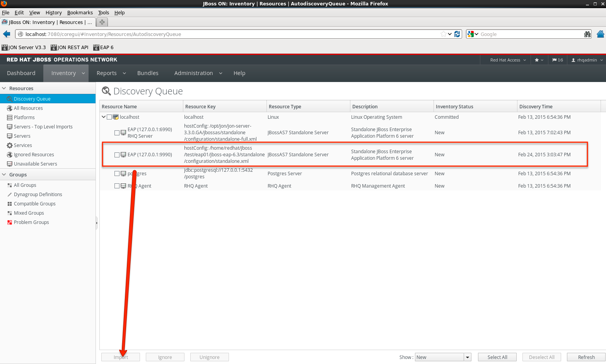This screenshot has height=364, width=606.
Task: Click the JBoss ON browser tab
Action: [47, 22]
